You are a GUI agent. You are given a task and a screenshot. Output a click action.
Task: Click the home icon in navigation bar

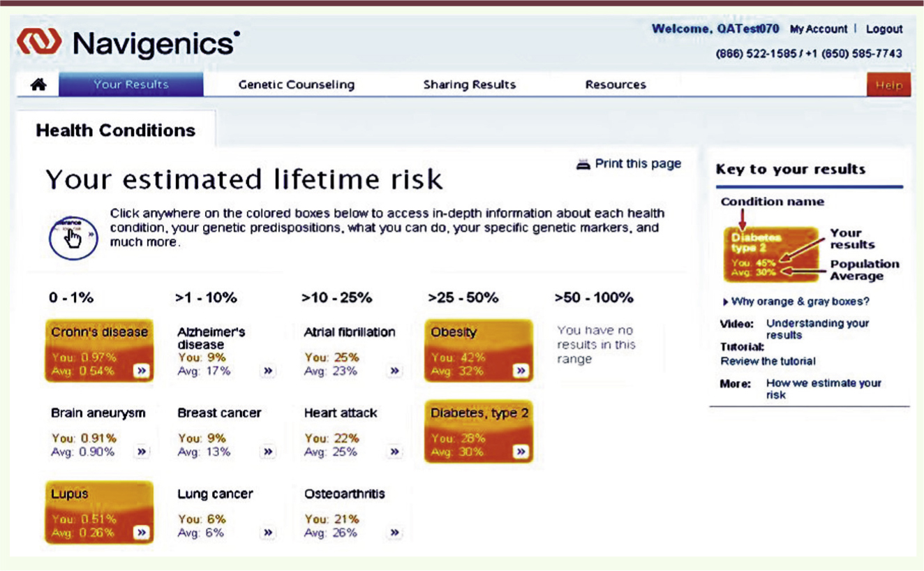(x=39, y=84)
